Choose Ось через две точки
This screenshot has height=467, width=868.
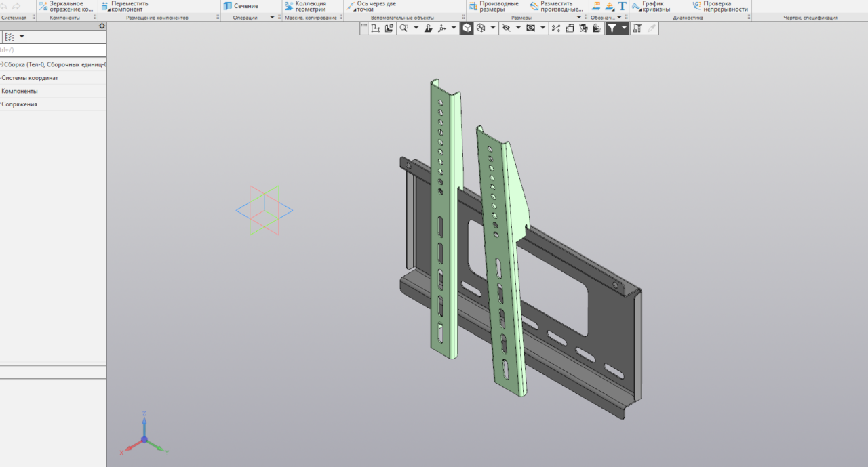[x=371, y=6]
